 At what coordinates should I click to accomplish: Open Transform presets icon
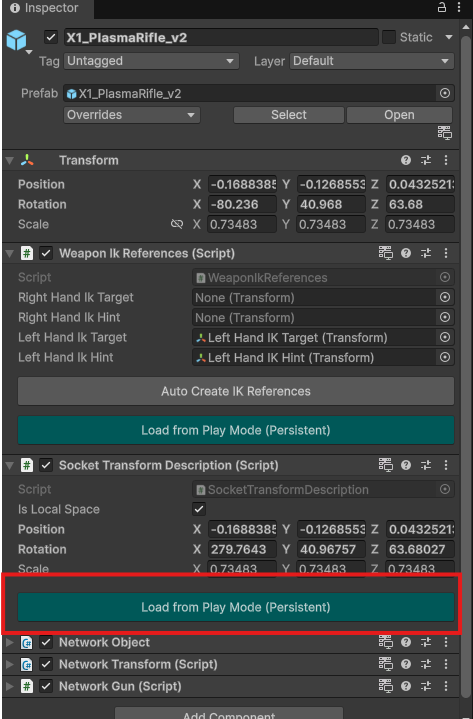[x=426, y=160]
